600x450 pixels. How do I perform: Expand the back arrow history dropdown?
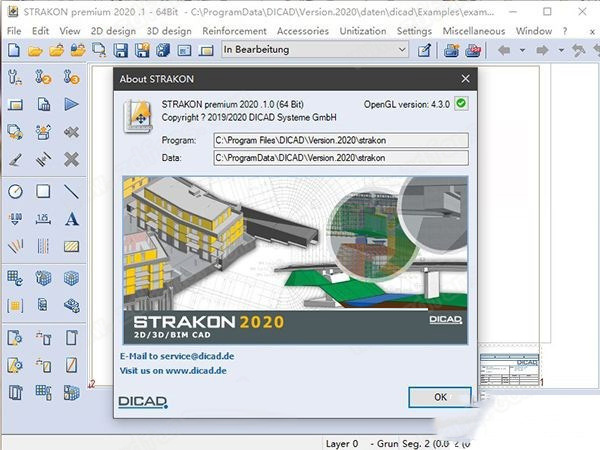[522, 50]
